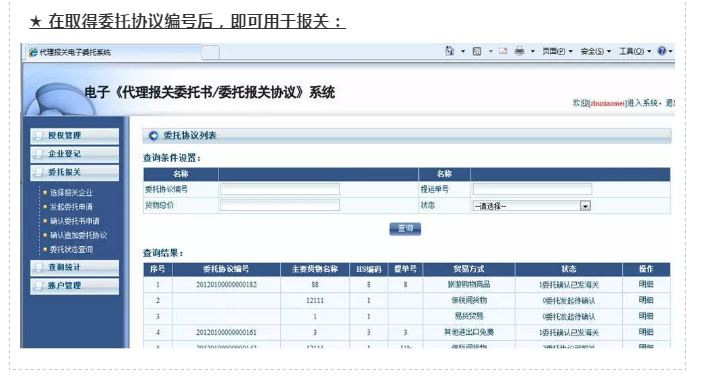Viewport: 701px width, 378px height.
Task: Expand the 授权管理 sidebar section
Action: click(x=75, y=135)
